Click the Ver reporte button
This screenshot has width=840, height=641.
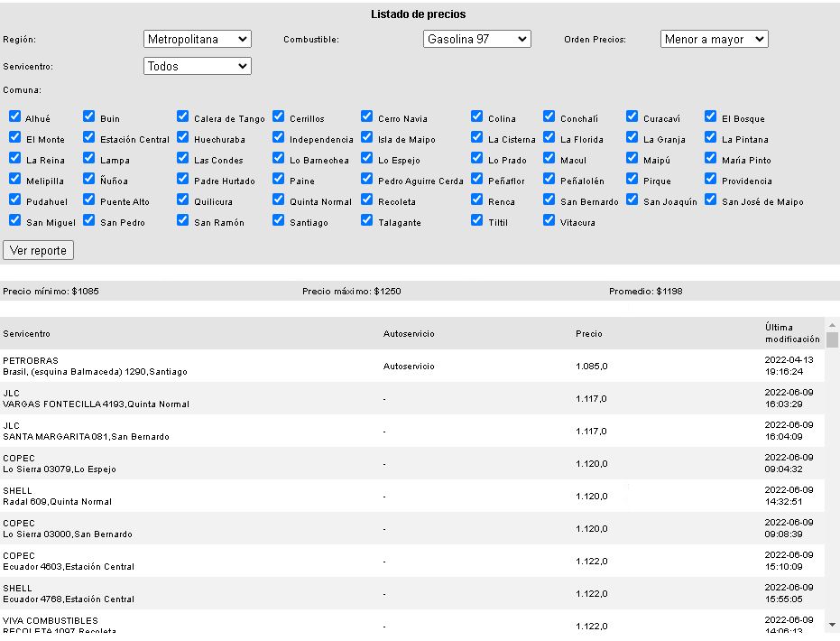[x=38, y=250]
